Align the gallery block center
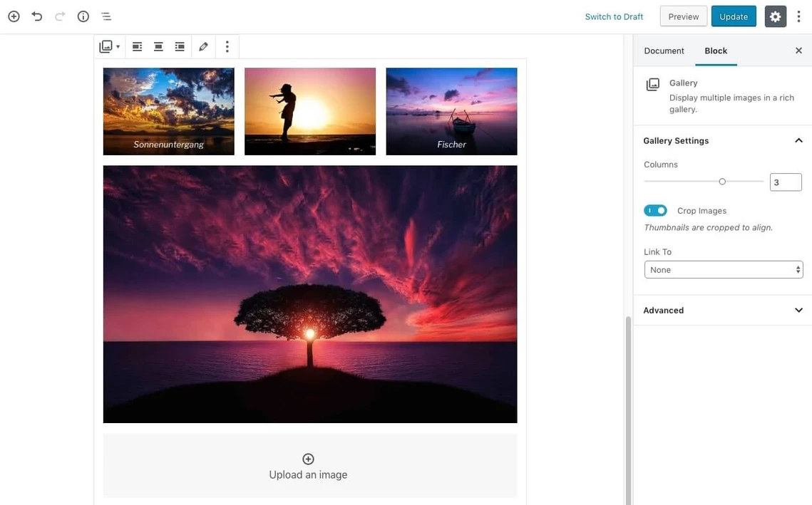 [x=158, y=46]
